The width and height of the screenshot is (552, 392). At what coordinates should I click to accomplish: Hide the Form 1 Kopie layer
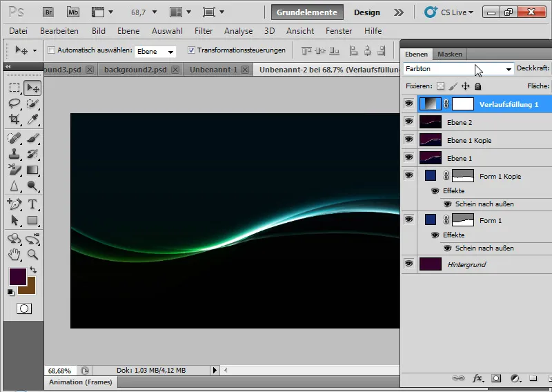[x=408, y=175]
